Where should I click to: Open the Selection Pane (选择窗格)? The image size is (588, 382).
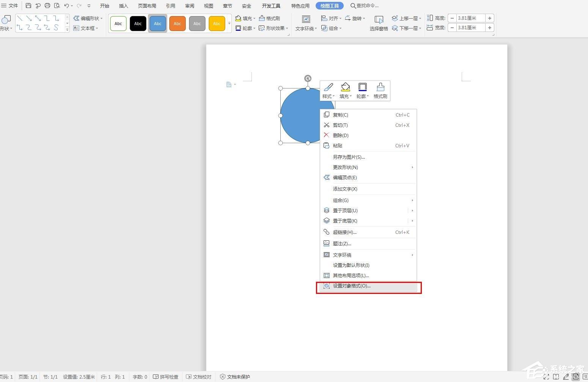point(379,23)
